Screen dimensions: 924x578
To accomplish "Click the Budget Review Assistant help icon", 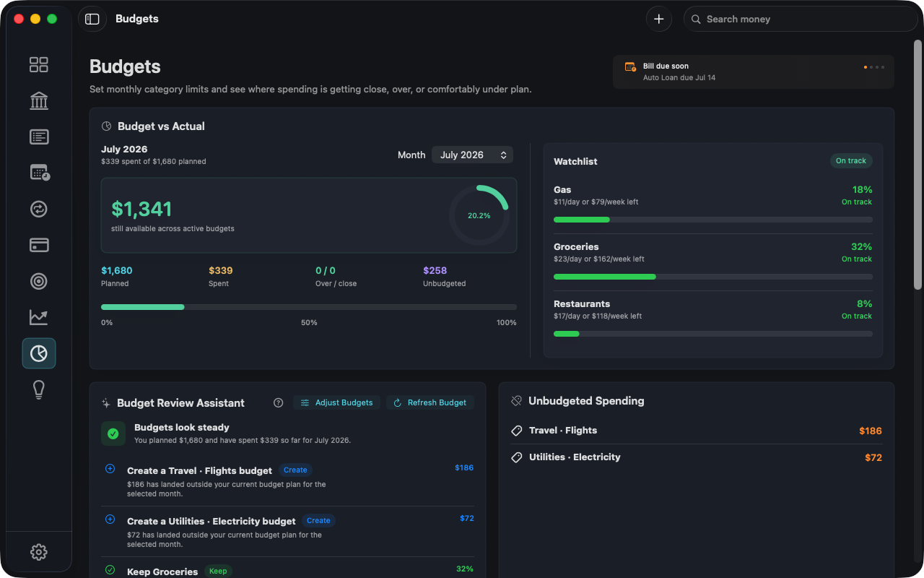I will pyautogui.click(x=279, y=402).
